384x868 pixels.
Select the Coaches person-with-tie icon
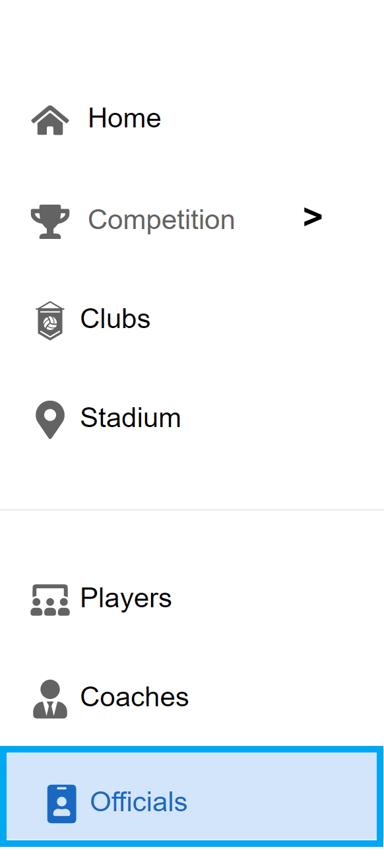[x=50, y=699]
